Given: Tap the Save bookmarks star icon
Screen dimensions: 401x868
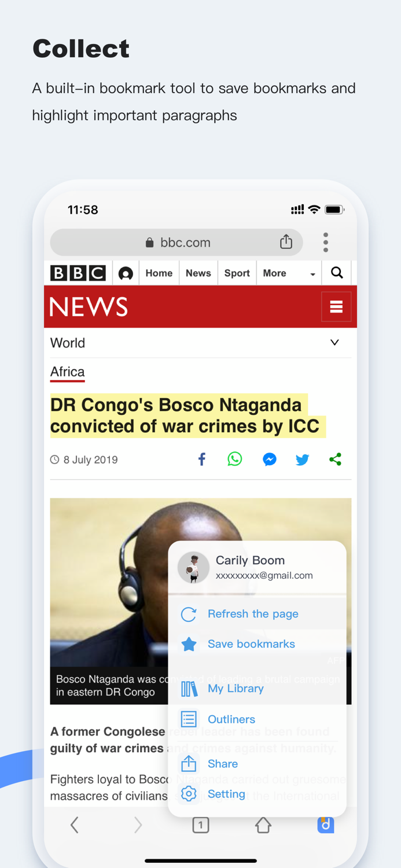Looking at the screenshot, I should [x=189, y=643].
